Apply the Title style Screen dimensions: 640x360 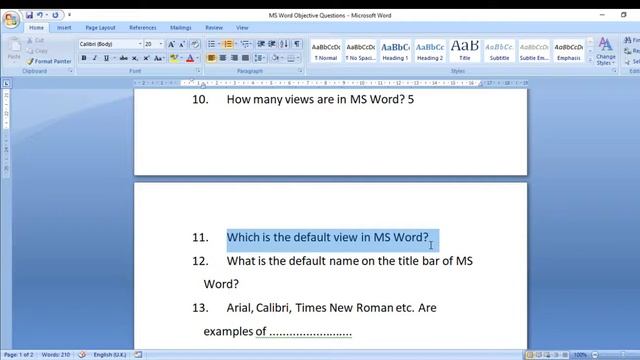click(464, 51)
